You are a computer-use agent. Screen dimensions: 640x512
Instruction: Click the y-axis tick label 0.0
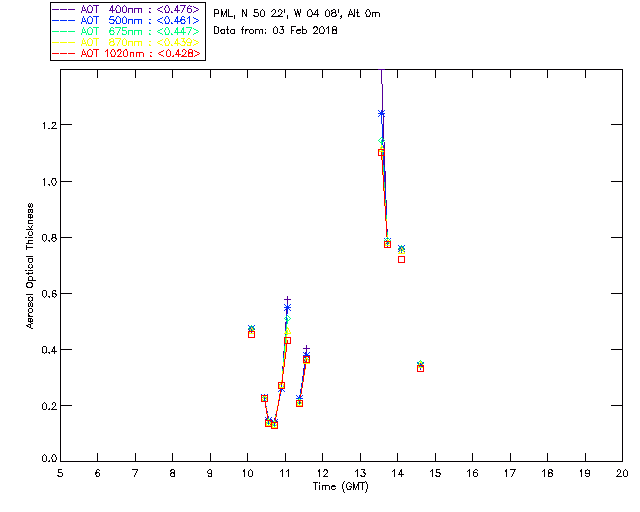click(49, 459)
